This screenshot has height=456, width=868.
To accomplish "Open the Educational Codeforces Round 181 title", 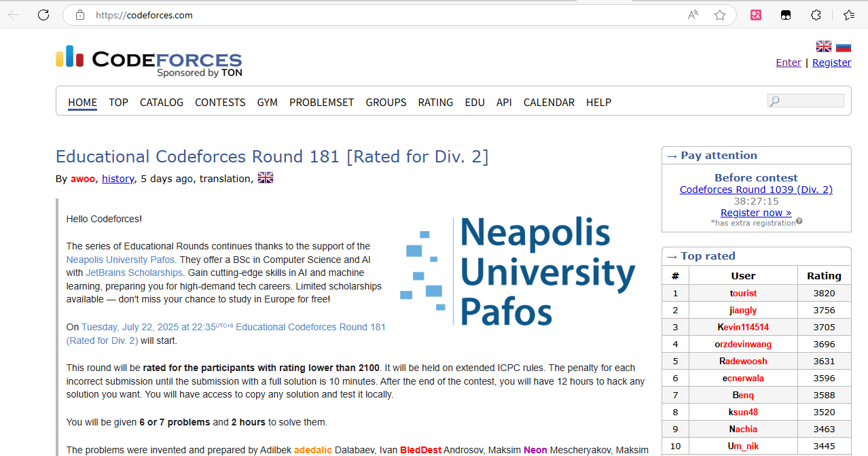I will click(272, 156).
